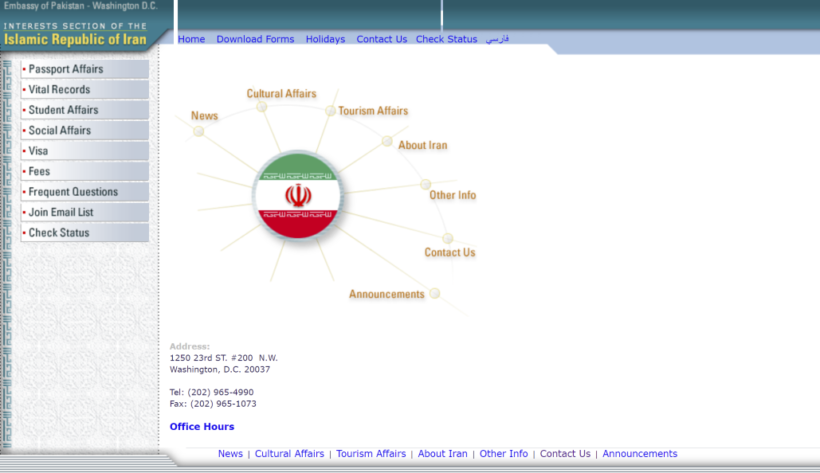
Task: Switch to the Farsi language link
Action: [x=497, y=39]
